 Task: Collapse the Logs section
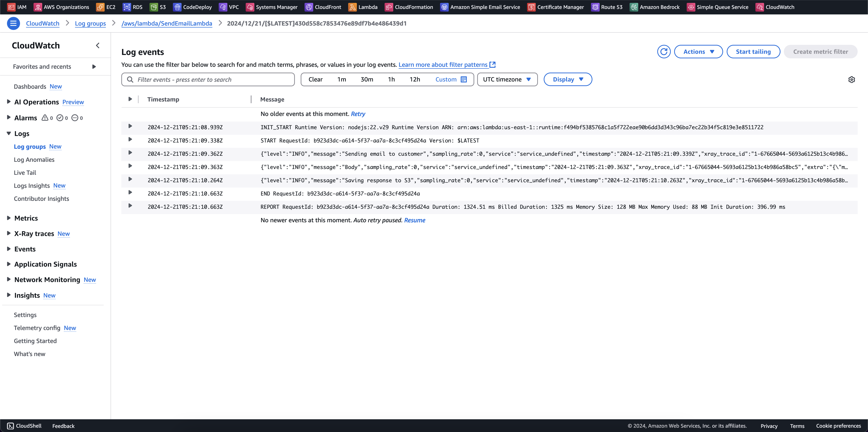[x=9, y=133]
